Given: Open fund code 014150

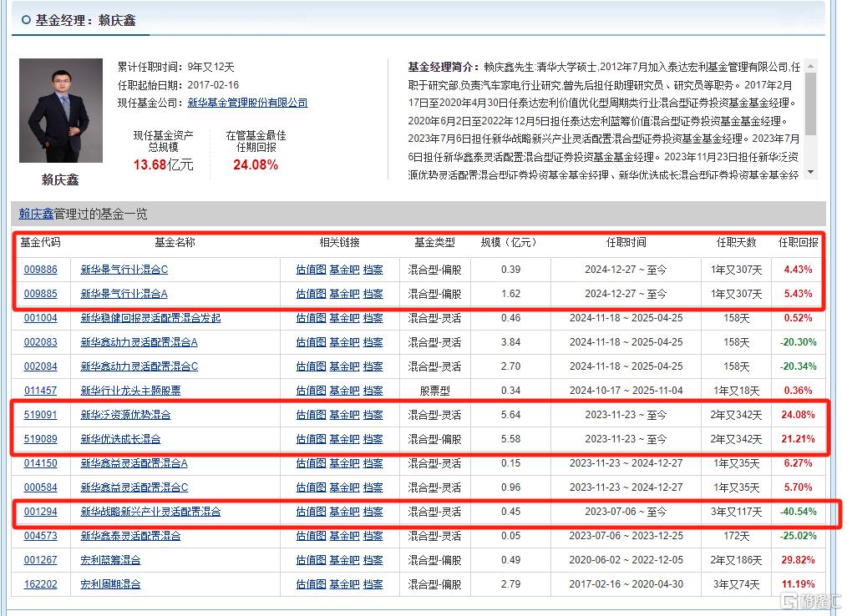Looking at the screenshot, I should [41, 463].
